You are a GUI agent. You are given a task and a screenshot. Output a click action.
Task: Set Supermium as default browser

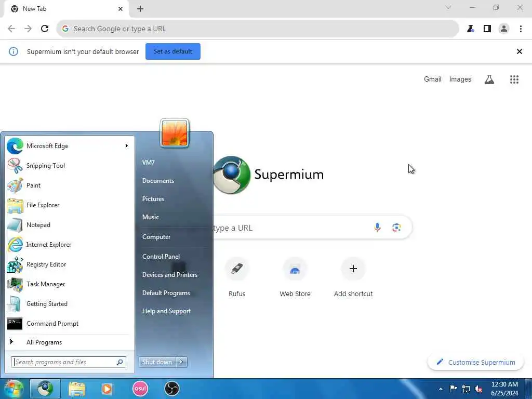pos(173,51)
